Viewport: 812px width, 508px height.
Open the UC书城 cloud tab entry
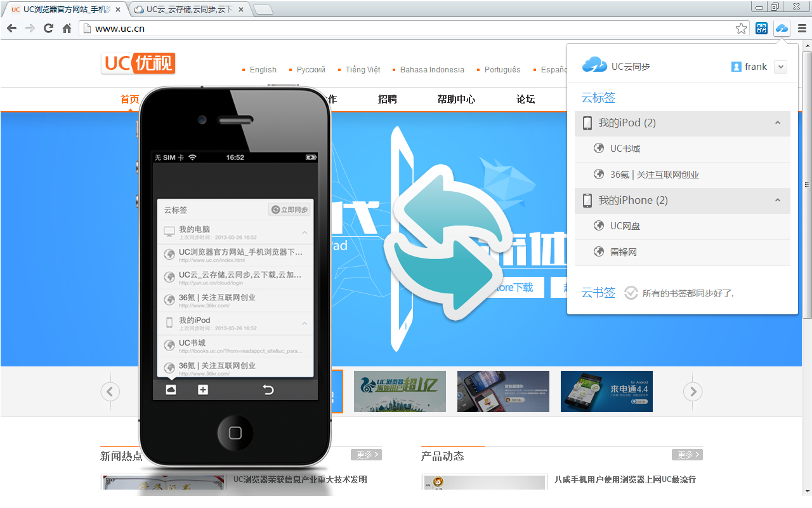pyautogui.click(x=683, y=149)
